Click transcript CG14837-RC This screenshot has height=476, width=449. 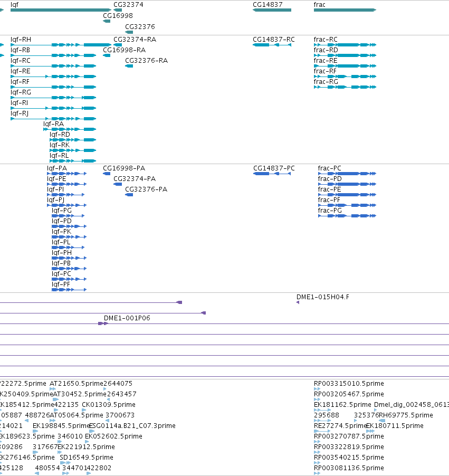point(272,45)
